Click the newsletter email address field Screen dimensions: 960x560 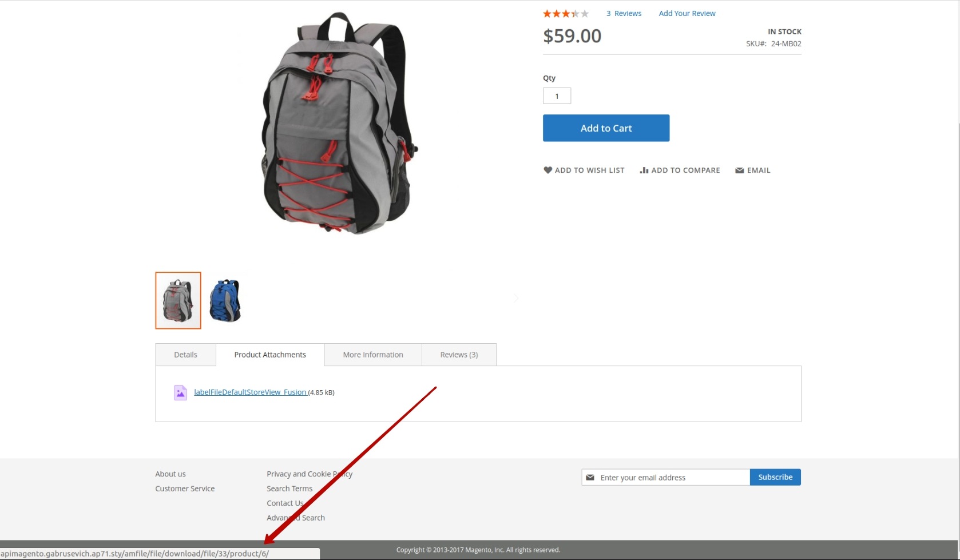pos(666,477)
